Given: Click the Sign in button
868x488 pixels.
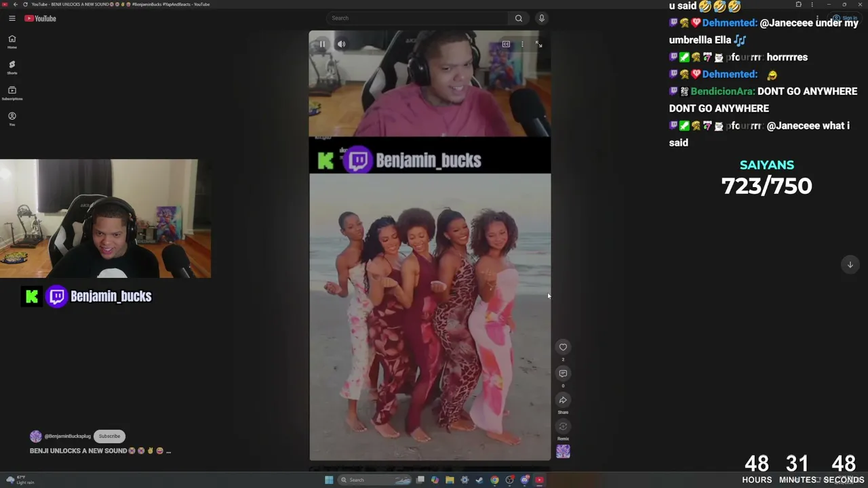Looking at the screenshot, I should (x=846, y=18).
